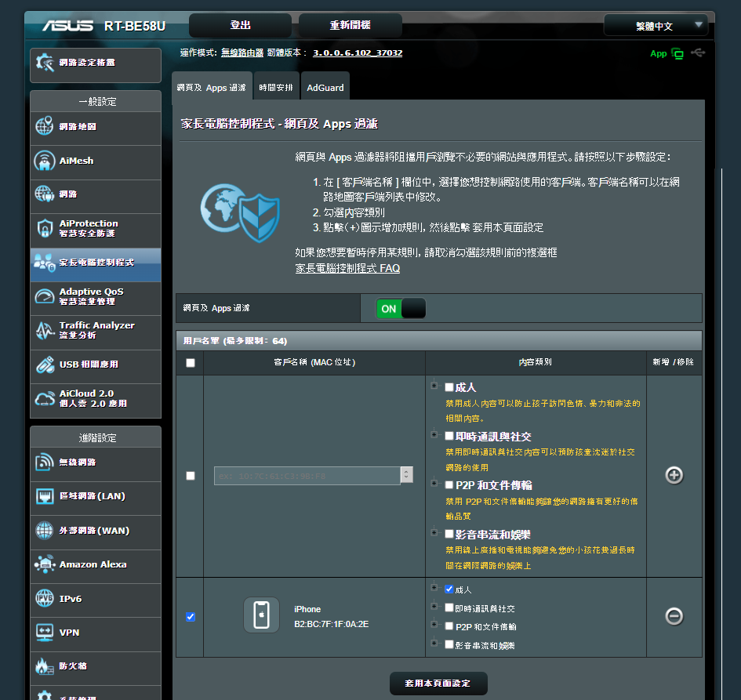The width and height of the screenshot is (741, 700).
Task: Expand 成人 in the iPhone row
Action: [434, 588]
